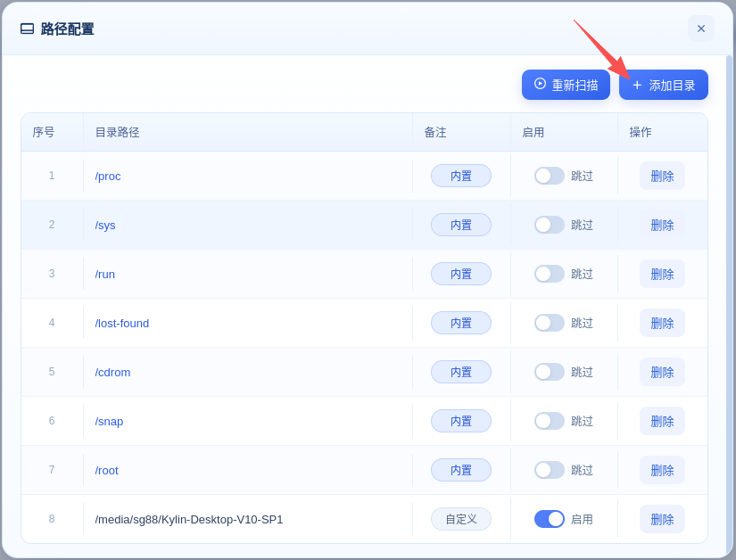
Task: Click the 内置 tag on /cdrom row
Action: (460, 372)
